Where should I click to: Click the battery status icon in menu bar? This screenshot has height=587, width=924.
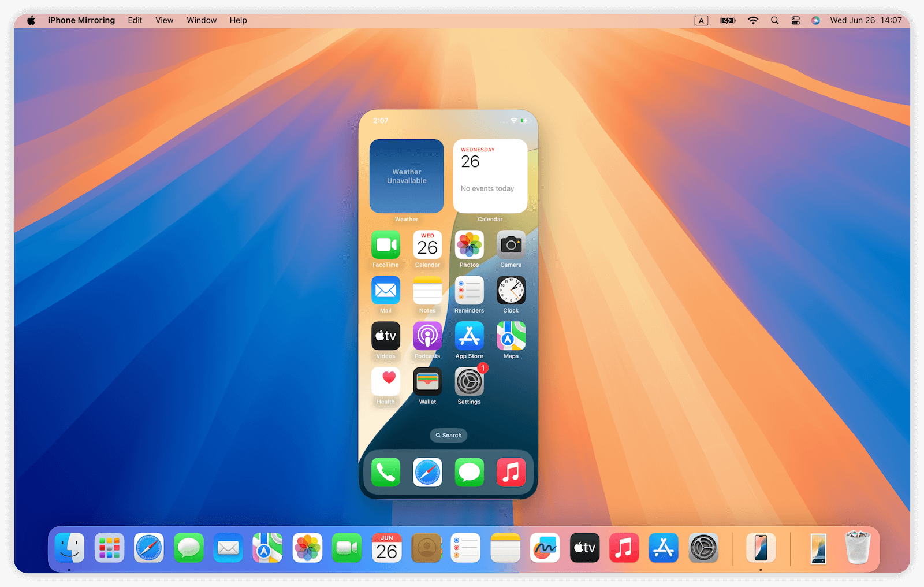(728, 20)
